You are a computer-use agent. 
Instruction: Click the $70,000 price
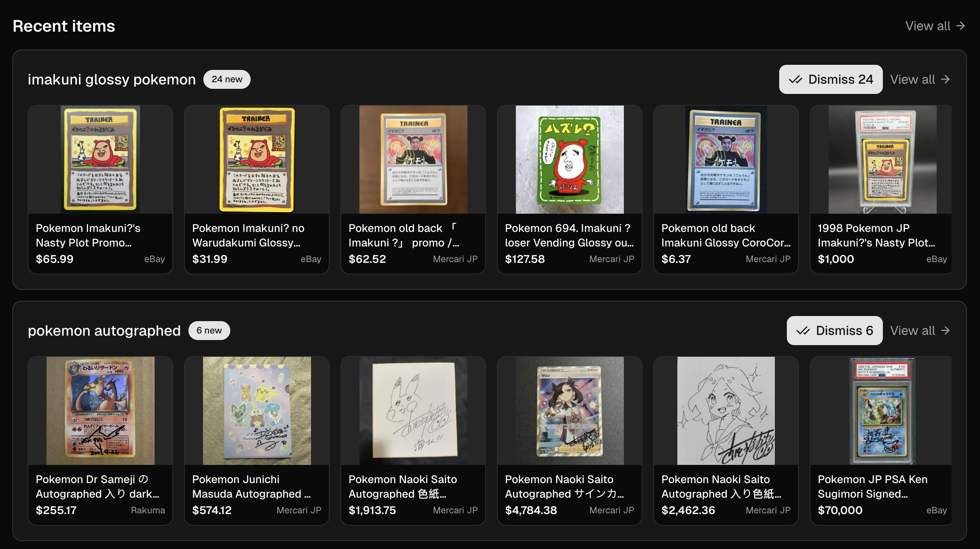click(840, 510)
